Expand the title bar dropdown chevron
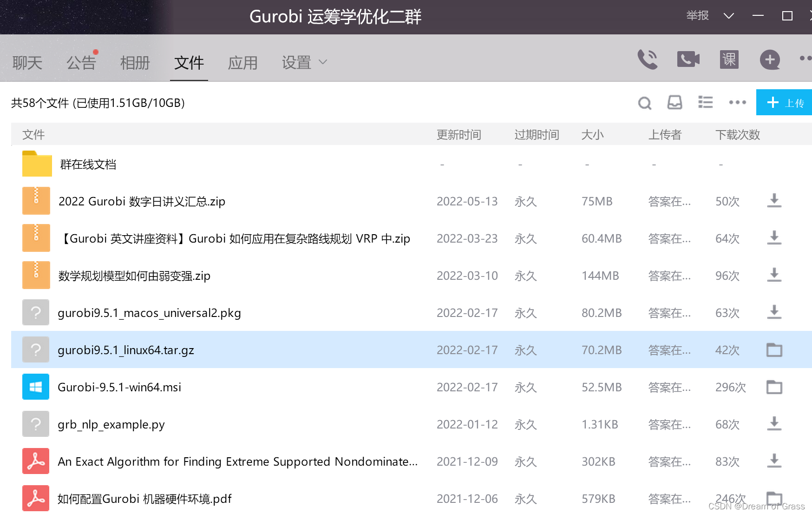The width and height of the screenshot is (812, 514). [729, 16]
